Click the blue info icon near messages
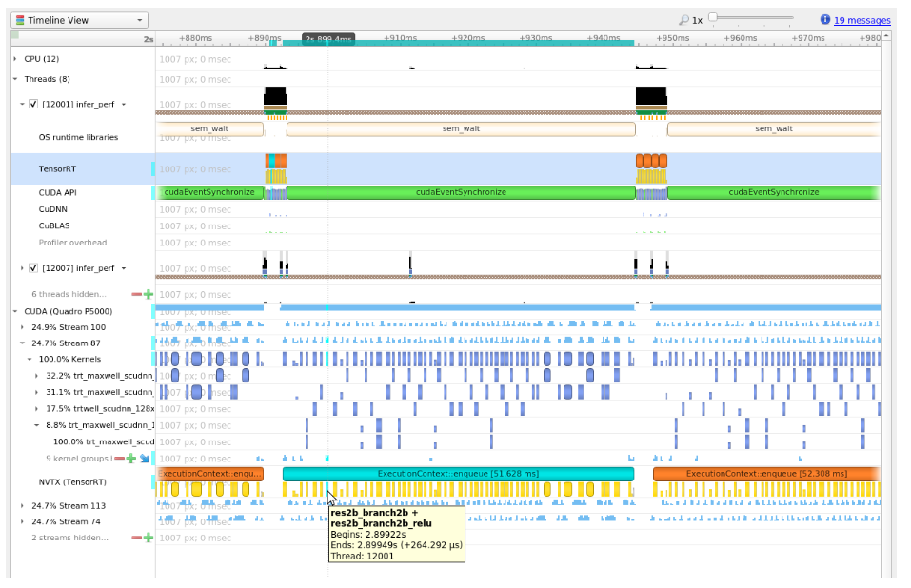Screen dimensions: 911x588 tap(825, 20)
